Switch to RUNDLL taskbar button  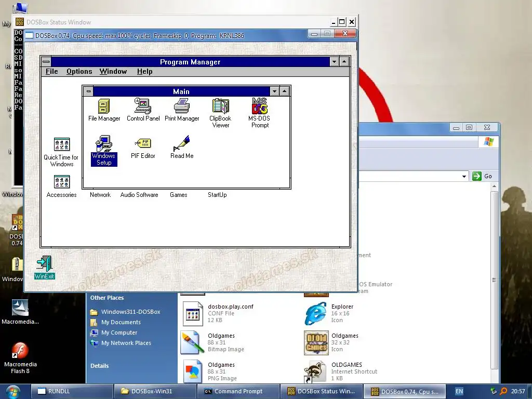(x=72, y=391)
